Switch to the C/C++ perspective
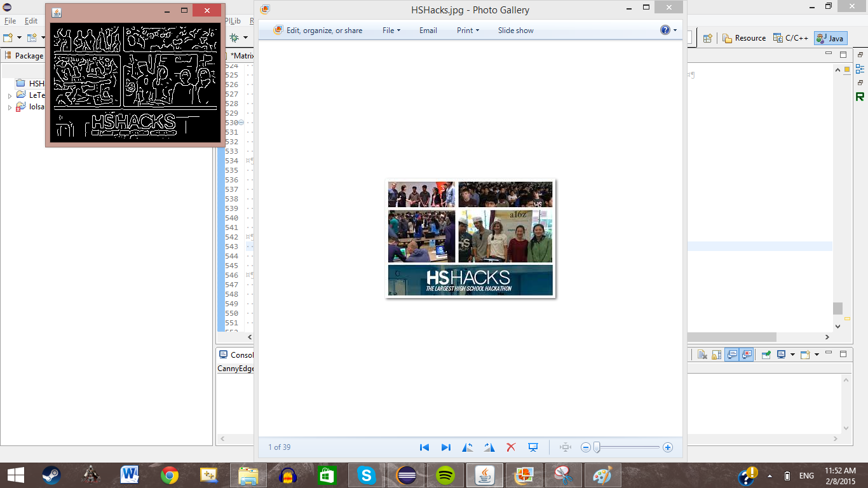The width and height of the screenshot is (868, 488). point(790,38)
